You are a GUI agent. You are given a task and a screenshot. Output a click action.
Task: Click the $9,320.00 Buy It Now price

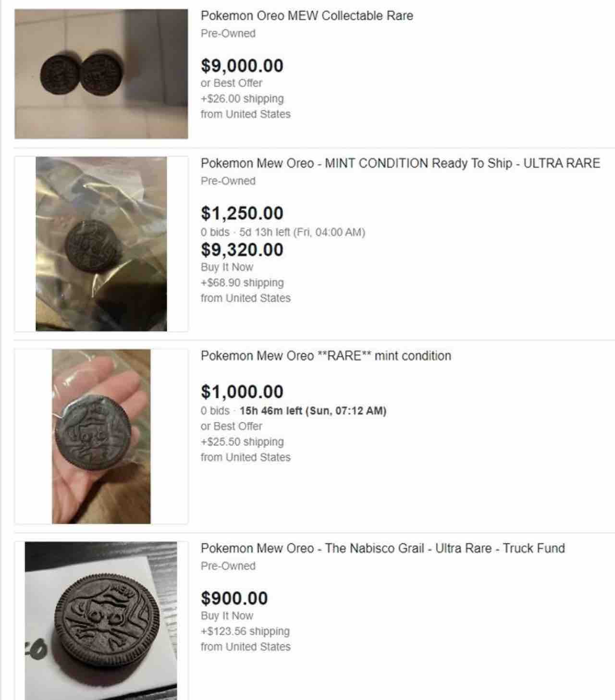242,250
